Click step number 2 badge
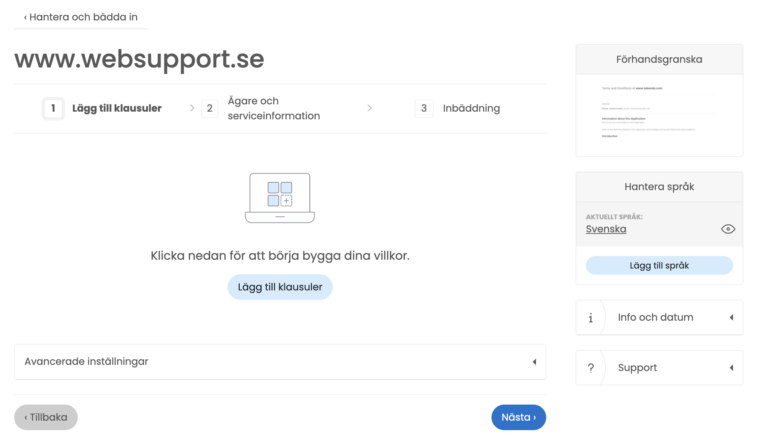783x448 pixels. pyautogui.click(x=209, y=109)
